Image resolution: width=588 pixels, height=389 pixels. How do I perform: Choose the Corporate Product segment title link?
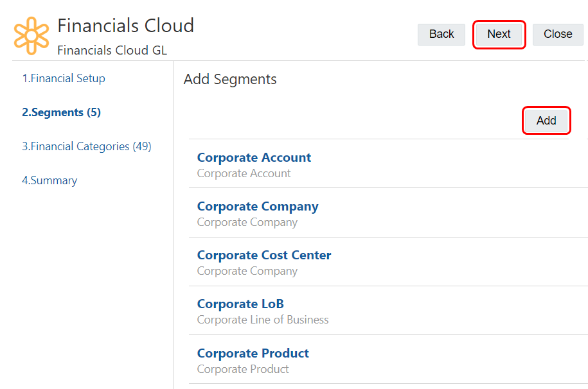(253, 354)
